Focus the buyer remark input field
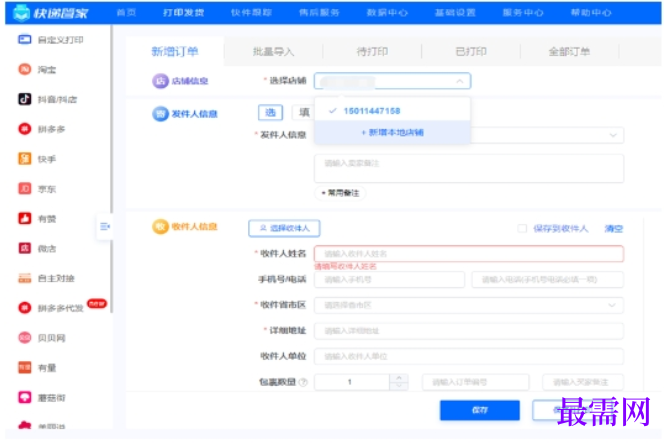 [583, 382]
